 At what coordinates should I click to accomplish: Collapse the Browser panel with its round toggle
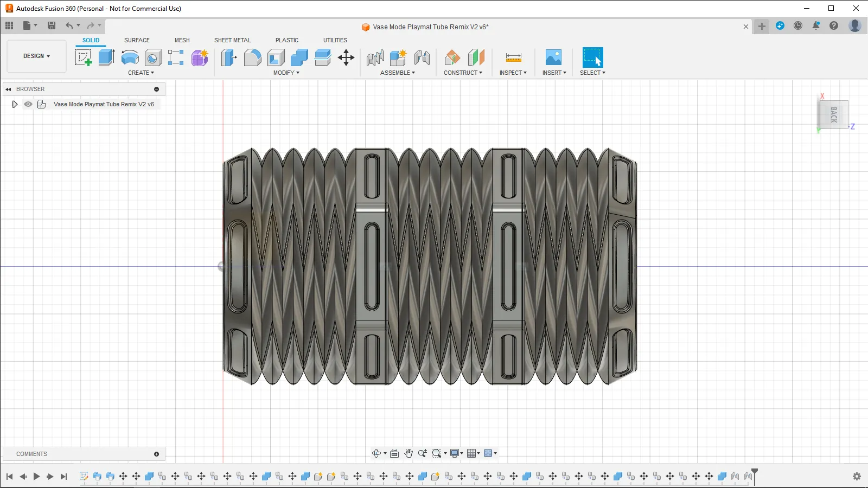(156, 89)
